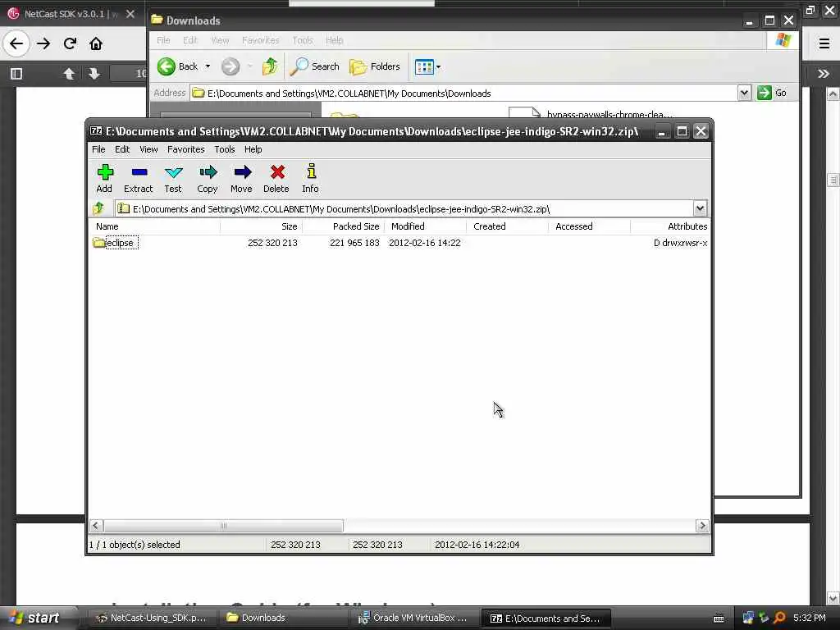Viewport: 840px width, 630px height.
Task: Click Forward arrow in Downloads window
Action: click(231, 66)
